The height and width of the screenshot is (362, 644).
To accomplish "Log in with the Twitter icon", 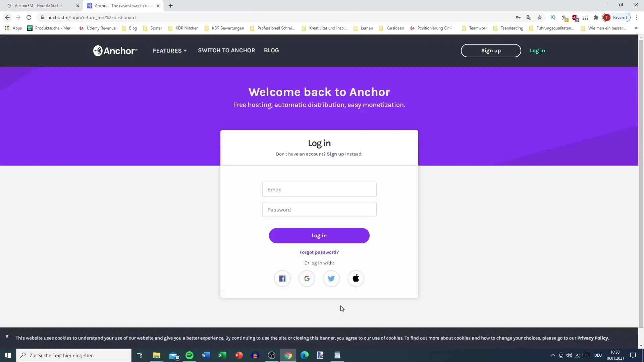I will 331,279.
